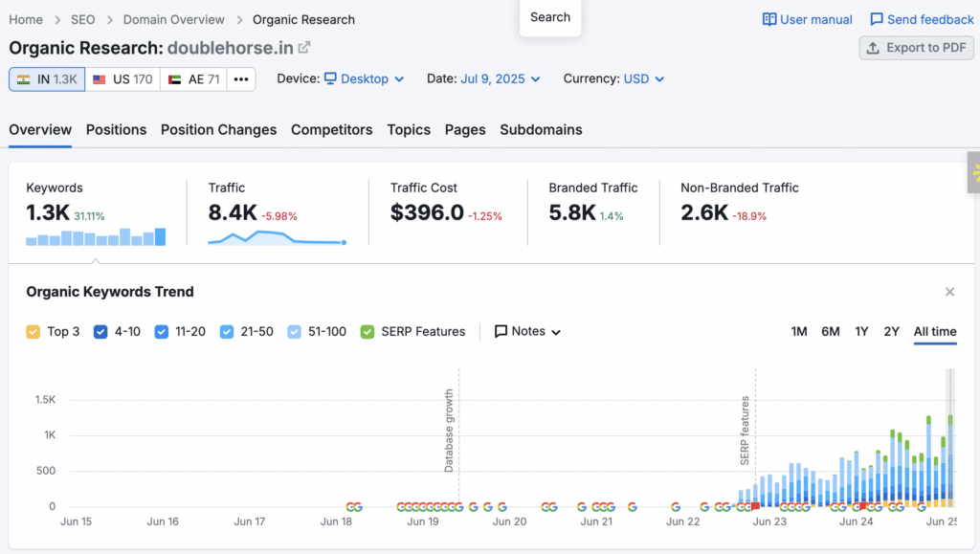Toggle the 51-100 positions checkbox
The image size is (980, 554).
pos(295,332)
